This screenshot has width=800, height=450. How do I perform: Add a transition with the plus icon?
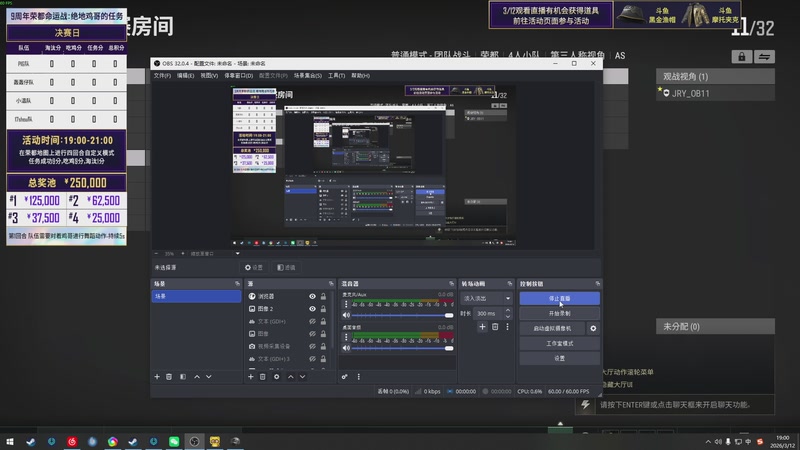point(482,327)
